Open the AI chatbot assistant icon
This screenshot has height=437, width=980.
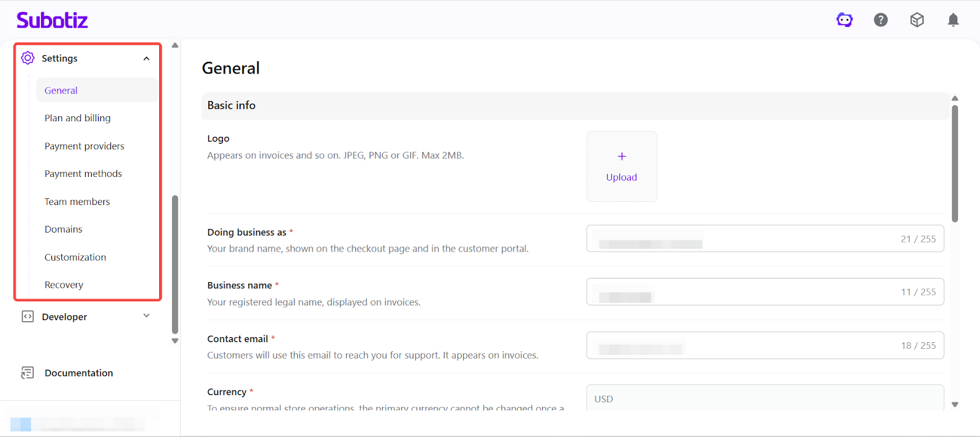coord(845,20)
